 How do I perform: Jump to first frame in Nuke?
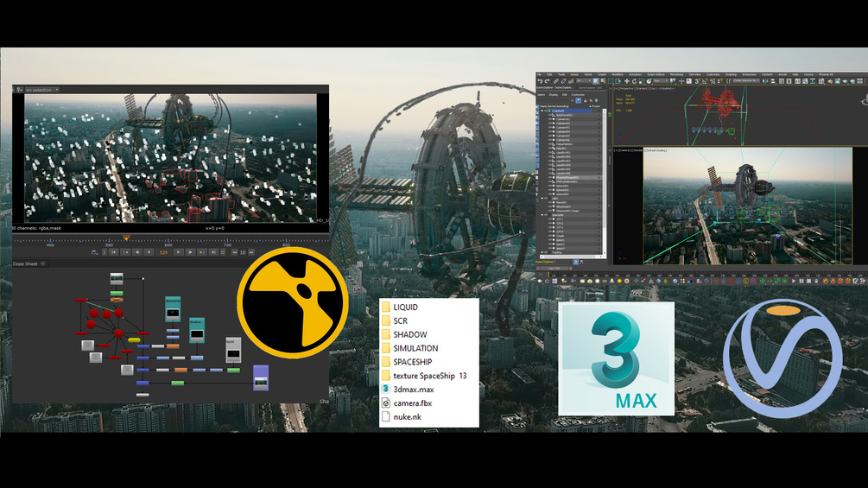[x=114, y=252]
